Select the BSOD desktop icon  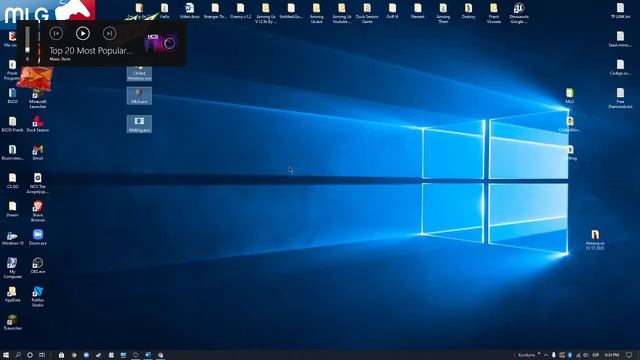tap(12, 96)
